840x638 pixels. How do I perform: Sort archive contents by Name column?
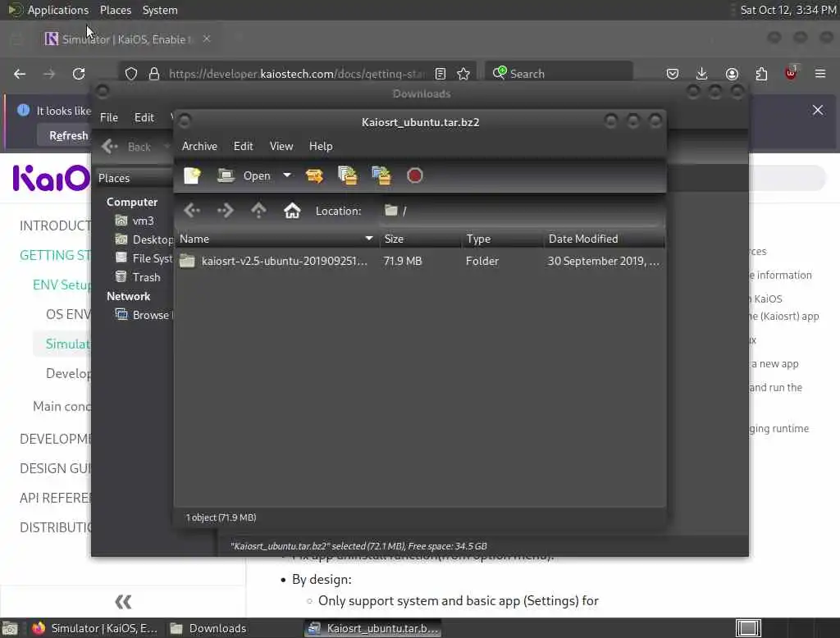276,239
